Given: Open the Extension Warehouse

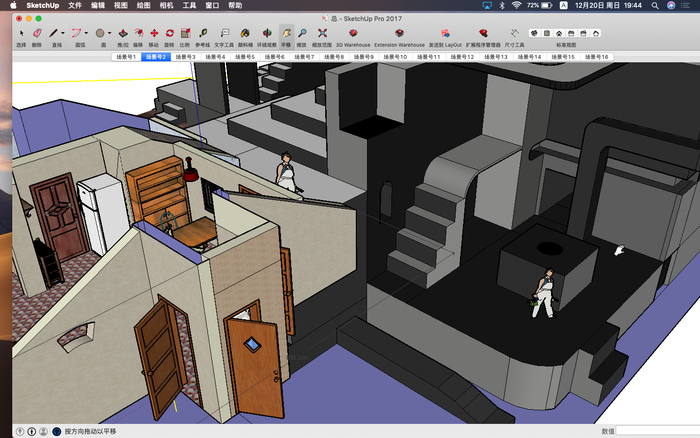Looking at the screenshot, I should [x=398, y=33].
